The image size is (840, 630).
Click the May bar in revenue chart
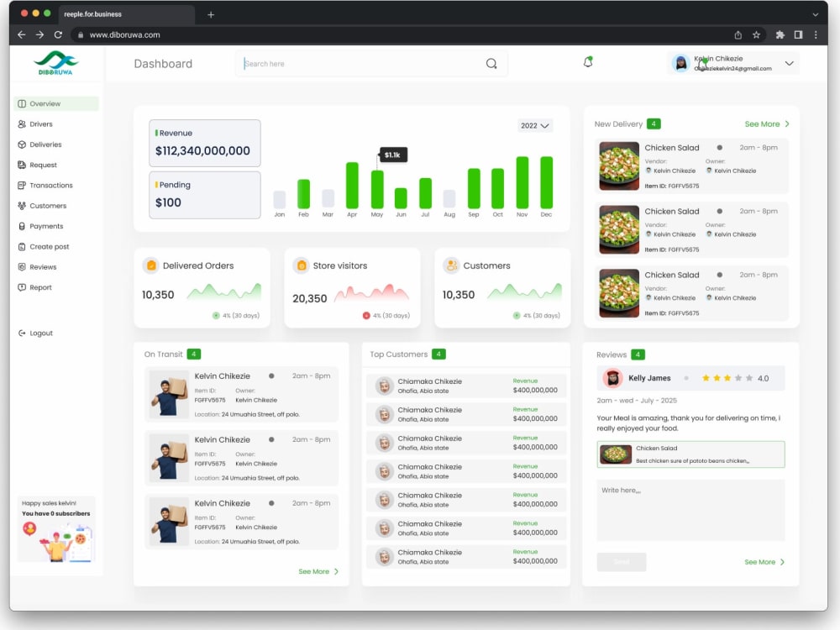coord(377,189)
